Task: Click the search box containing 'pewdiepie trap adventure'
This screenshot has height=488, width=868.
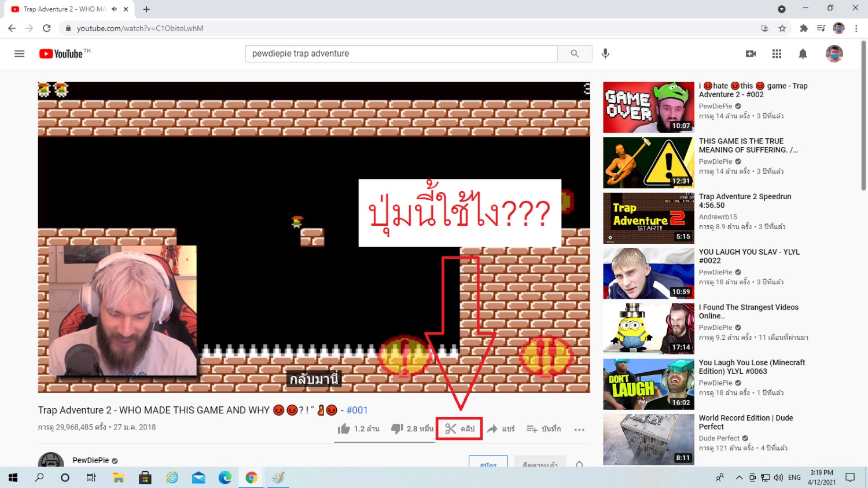Action: point(401,54)
